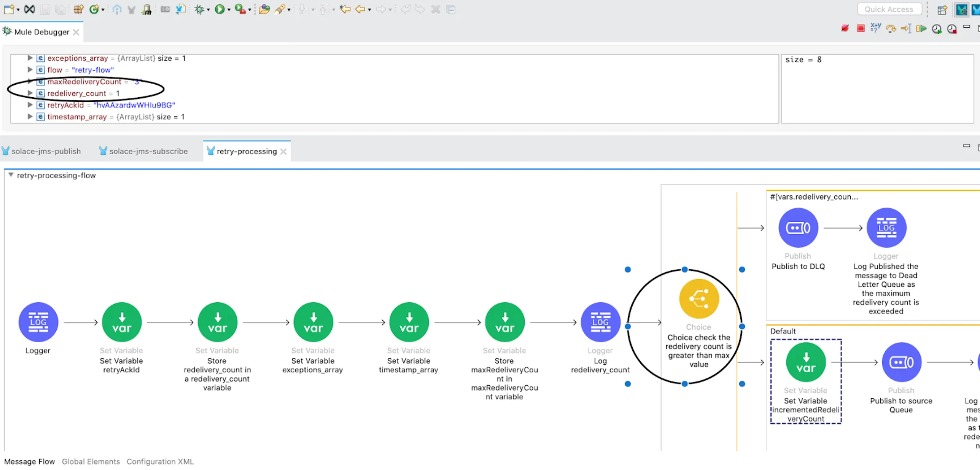The image size is (980, 470).
Task: Open the solace-jms-publish tab
Action: point(41,151)
